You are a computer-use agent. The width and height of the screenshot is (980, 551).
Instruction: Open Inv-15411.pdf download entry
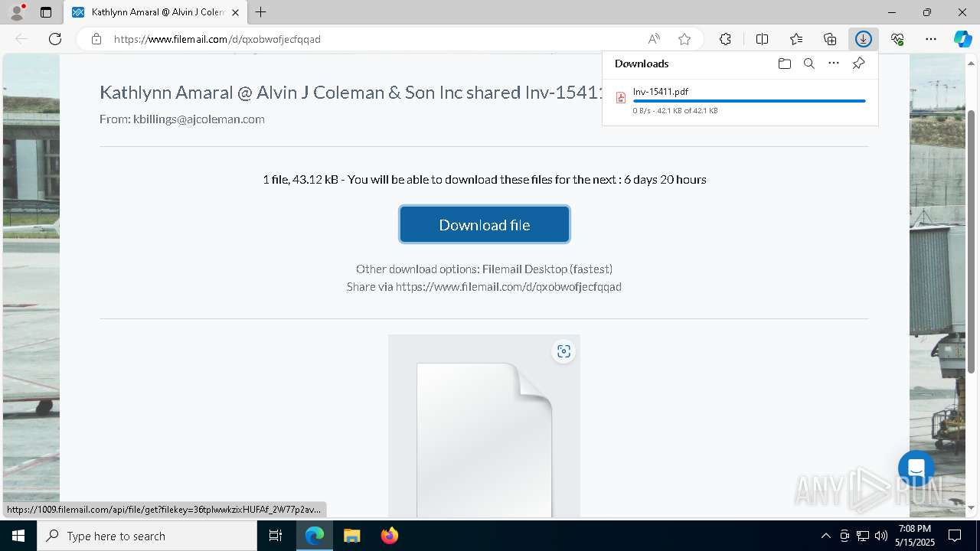click(x=740, y=100)
